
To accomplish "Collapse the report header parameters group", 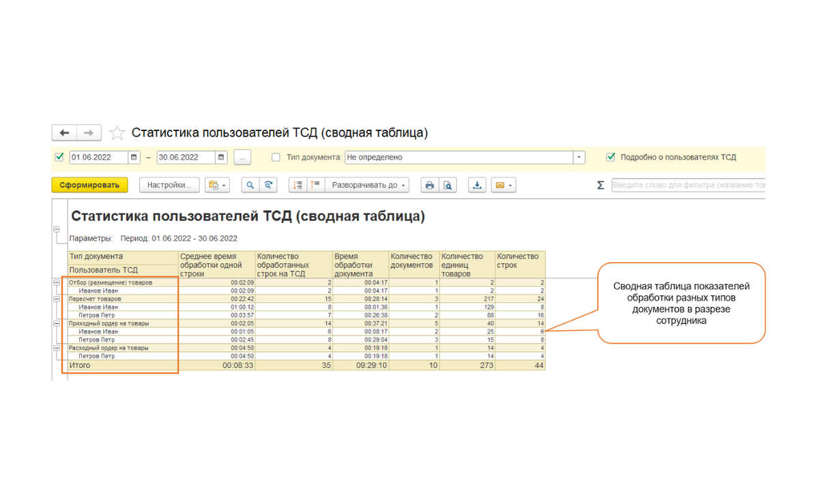I will (57, 230).
